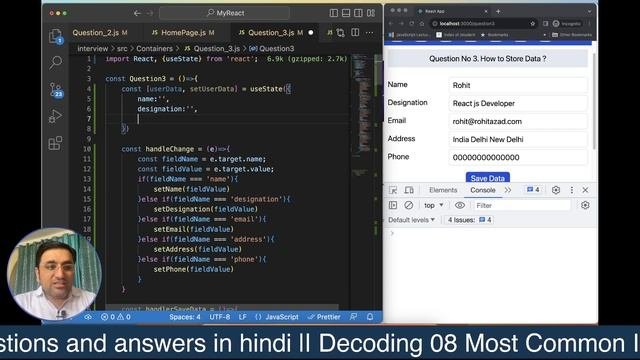Click the Email input field

tap(518, 121)
